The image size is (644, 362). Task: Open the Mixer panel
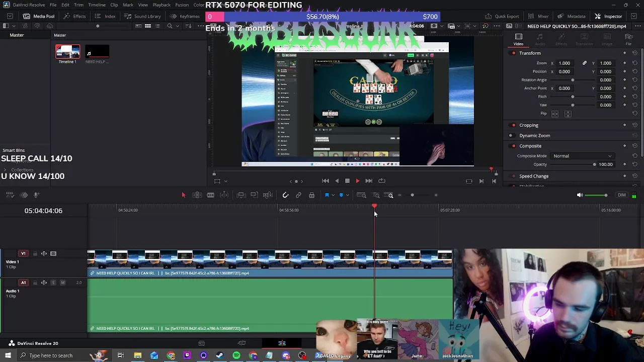click(x=538, y=16)
